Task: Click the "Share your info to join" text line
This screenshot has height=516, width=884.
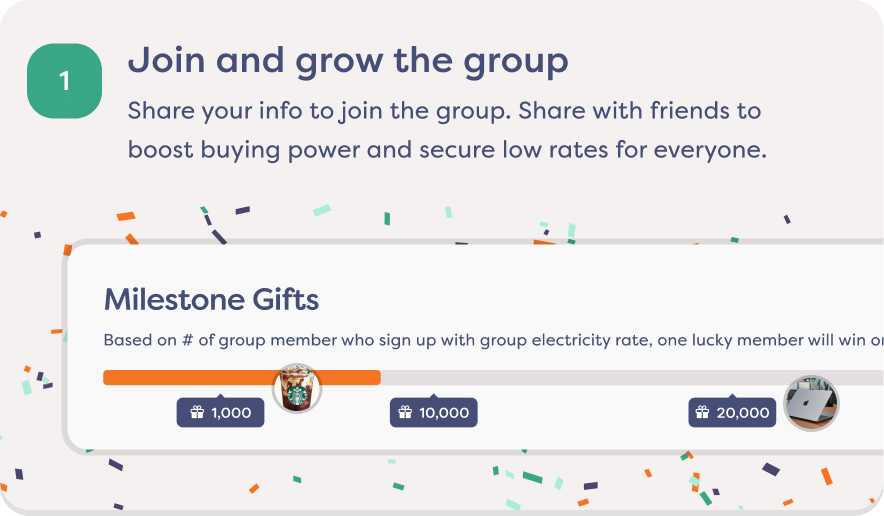Action: coord(444,110)
